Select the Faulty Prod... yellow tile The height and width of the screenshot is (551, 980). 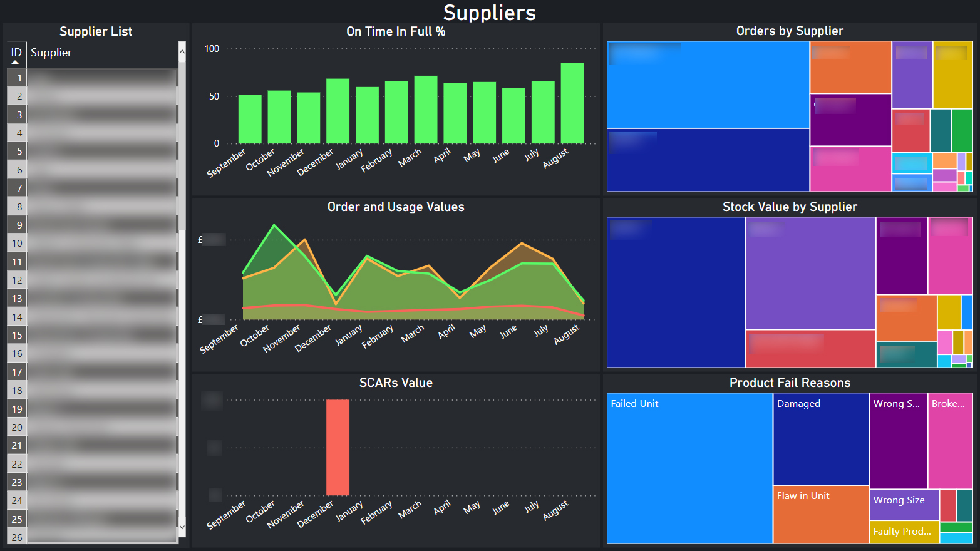pos(904,532)
